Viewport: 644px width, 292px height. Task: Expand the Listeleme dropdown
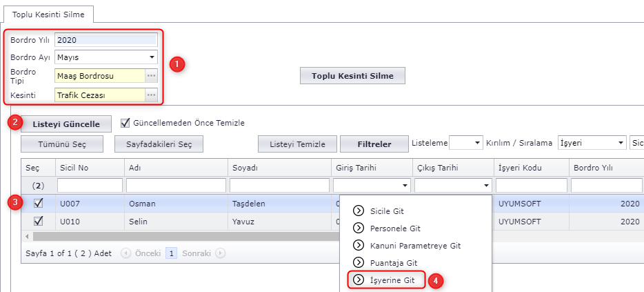pos(476,144)
